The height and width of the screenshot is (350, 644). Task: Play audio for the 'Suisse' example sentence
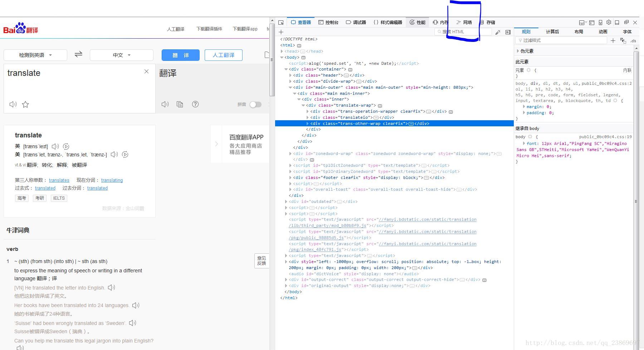(x=132, y=323)
